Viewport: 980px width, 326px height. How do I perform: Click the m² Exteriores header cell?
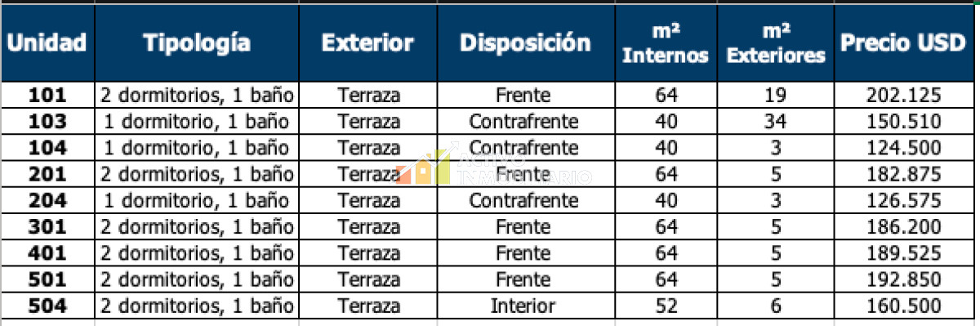(776, 43)
